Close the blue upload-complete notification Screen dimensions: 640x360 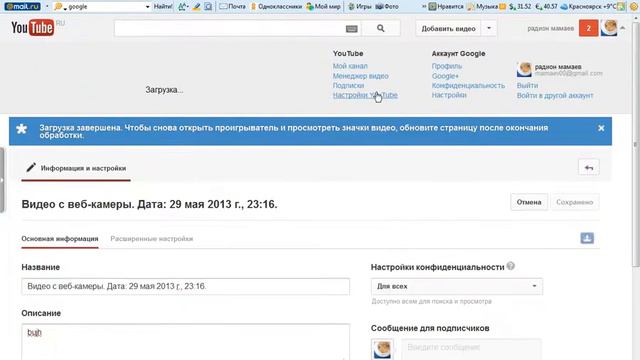tap(601, 128)
